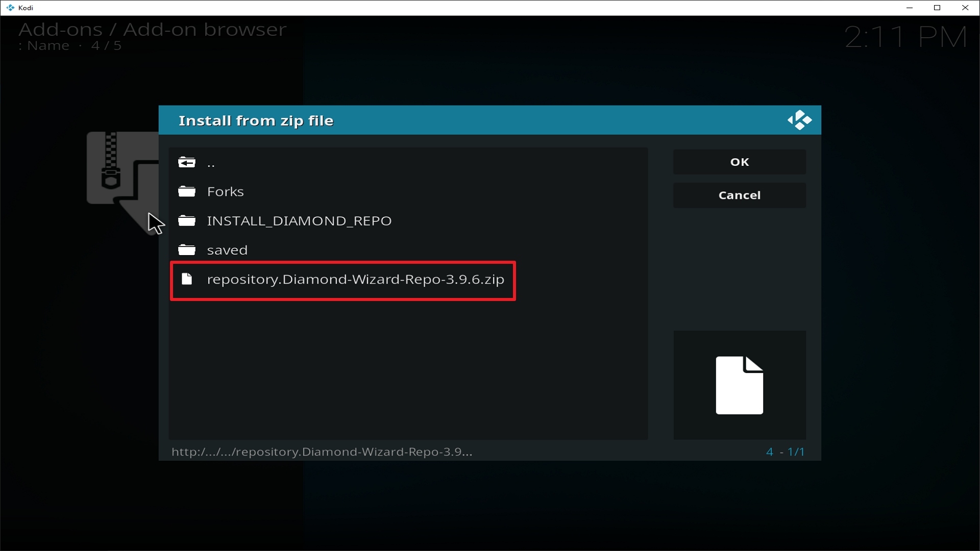Click the '4 - 1/1' item counter
Screen dimensions: 980x551
(785, 452)
